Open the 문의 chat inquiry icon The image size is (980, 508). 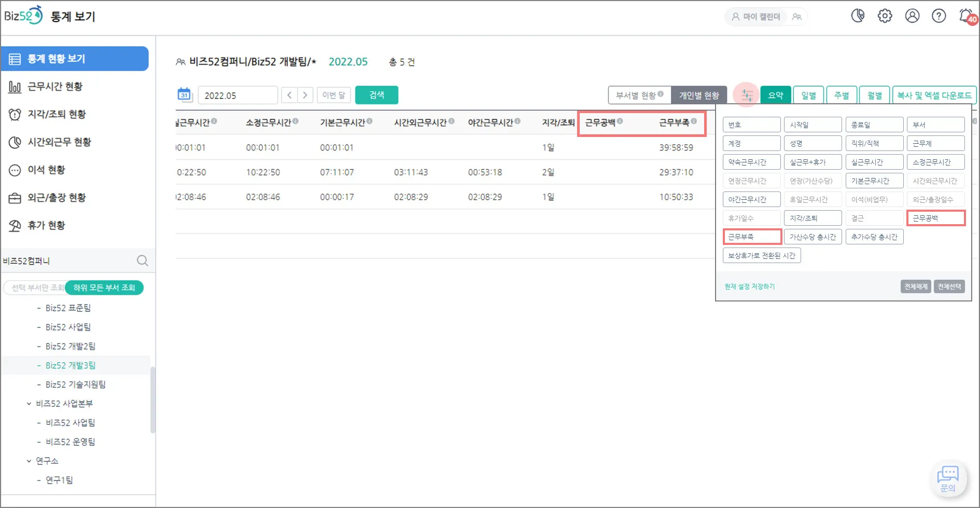(948, 478)
